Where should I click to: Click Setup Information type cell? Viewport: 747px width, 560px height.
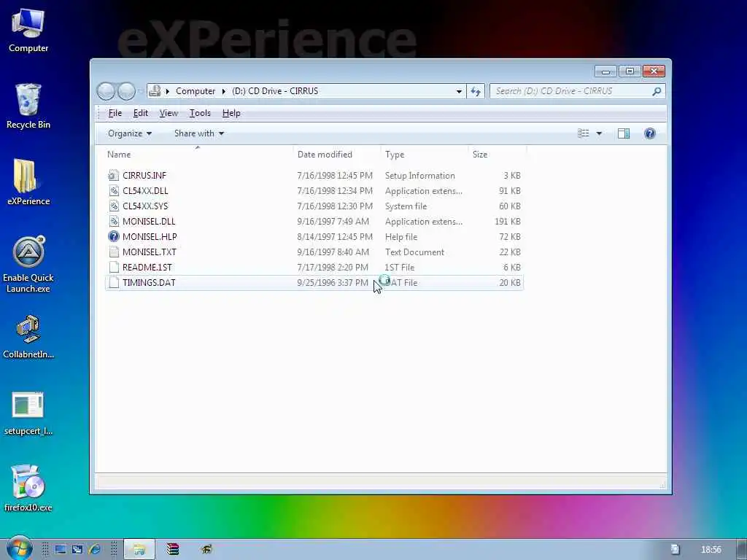[x=419, y=175]
